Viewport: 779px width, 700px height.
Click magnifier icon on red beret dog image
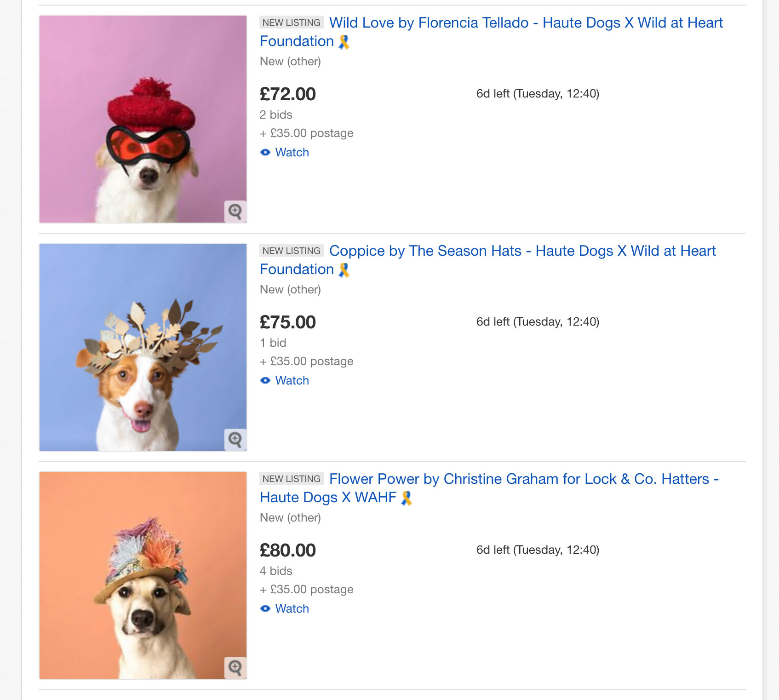coord(235,212)
